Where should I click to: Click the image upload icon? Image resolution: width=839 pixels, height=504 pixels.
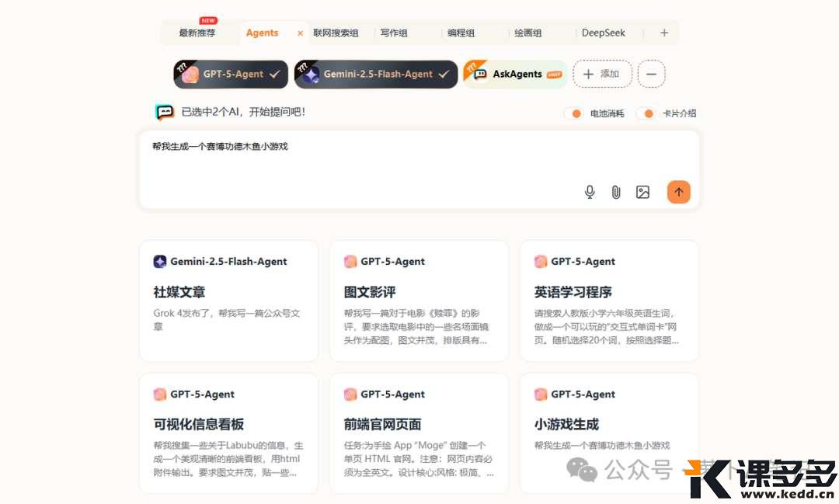pos(642,192)
